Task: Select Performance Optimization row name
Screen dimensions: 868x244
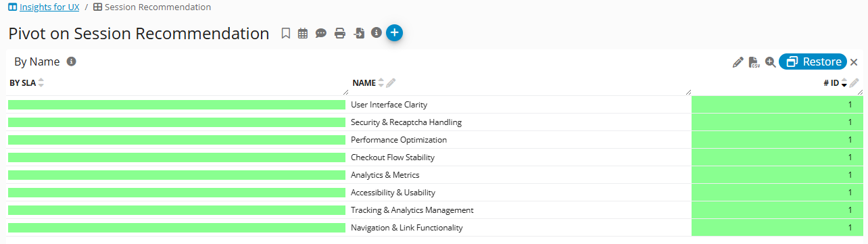Action: tap(399, 140)
